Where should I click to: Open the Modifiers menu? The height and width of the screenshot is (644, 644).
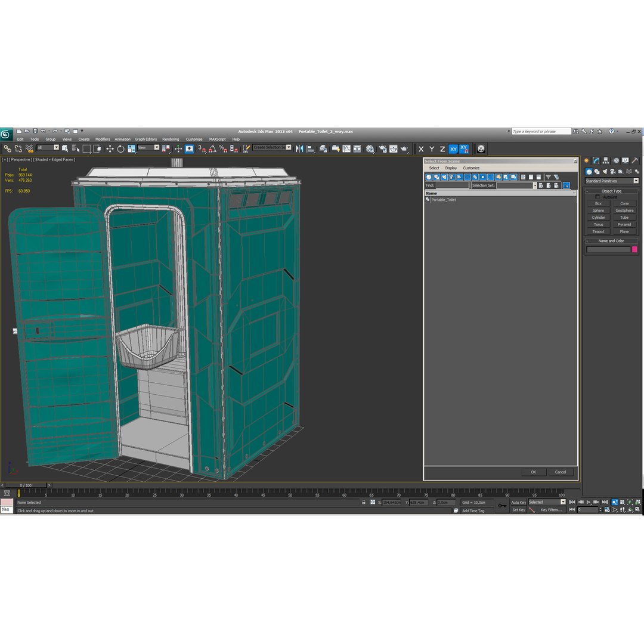(x=103, y=139)
